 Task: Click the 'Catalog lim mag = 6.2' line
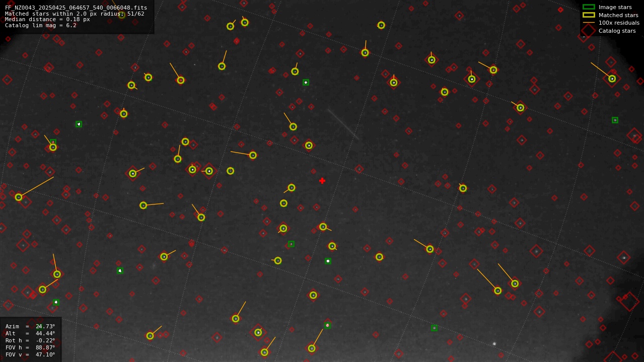tap(41, 25)
